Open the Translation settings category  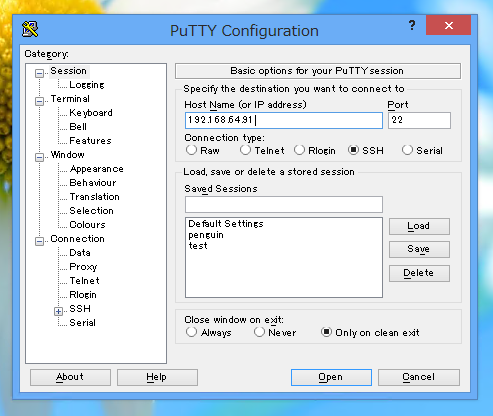click(x=94, y=197)
